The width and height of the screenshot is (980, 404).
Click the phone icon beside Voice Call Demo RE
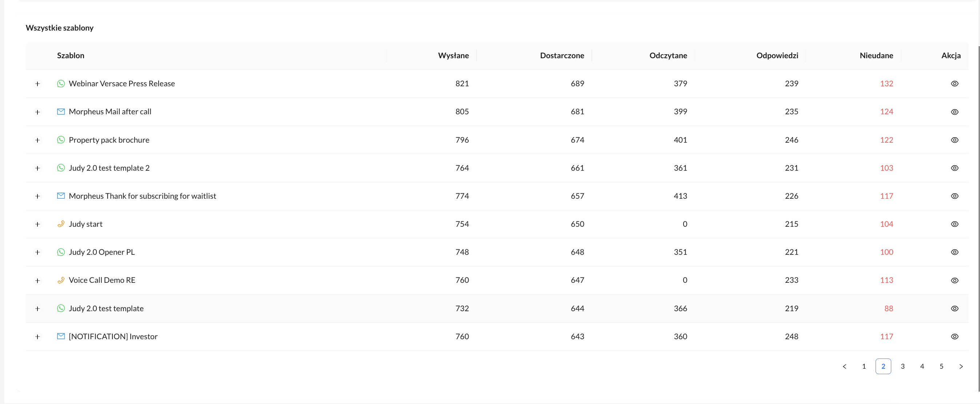61,280
